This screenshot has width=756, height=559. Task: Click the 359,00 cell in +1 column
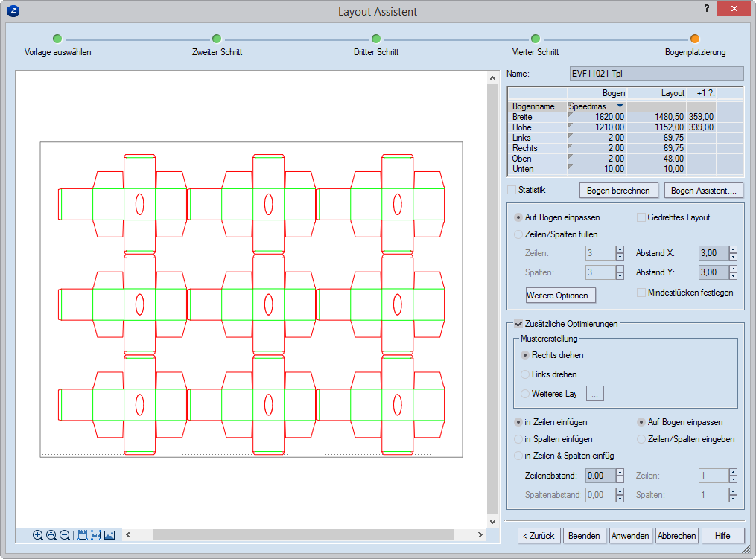pos(701,117)
